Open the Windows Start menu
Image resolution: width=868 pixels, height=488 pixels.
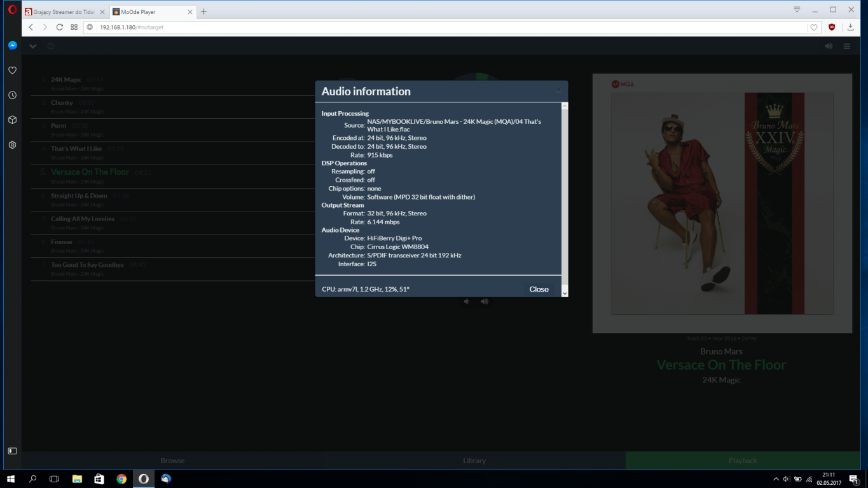click(x=11, y=478)
